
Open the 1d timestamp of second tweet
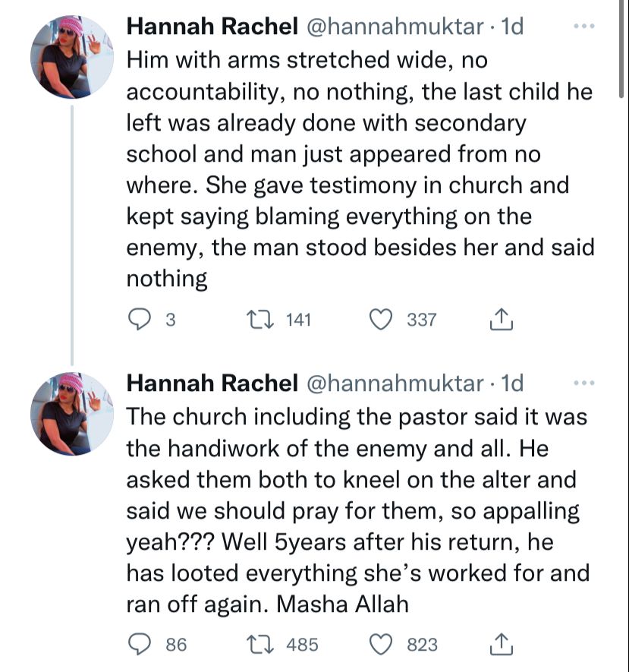tap(513, 383)
